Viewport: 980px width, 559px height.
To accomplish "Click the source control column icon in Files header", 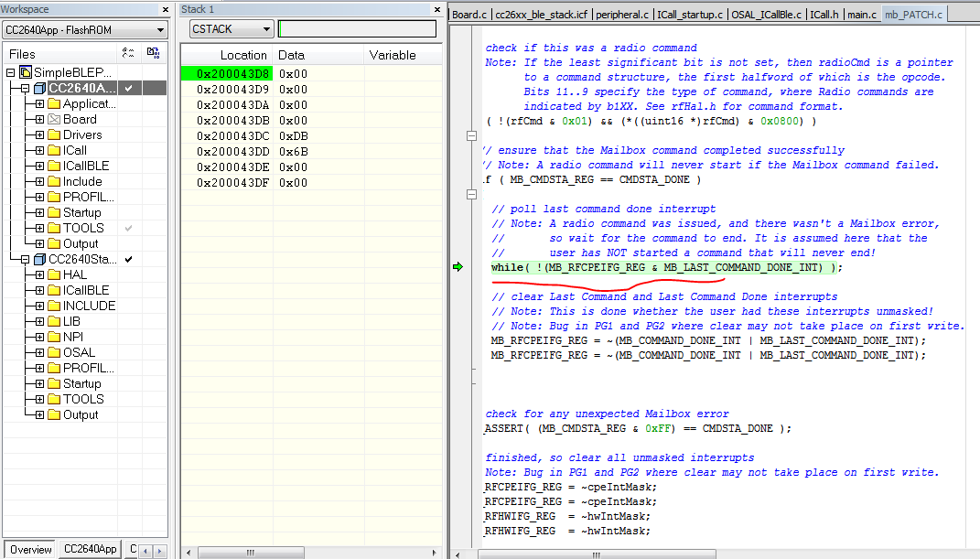I will coord(153,54).
